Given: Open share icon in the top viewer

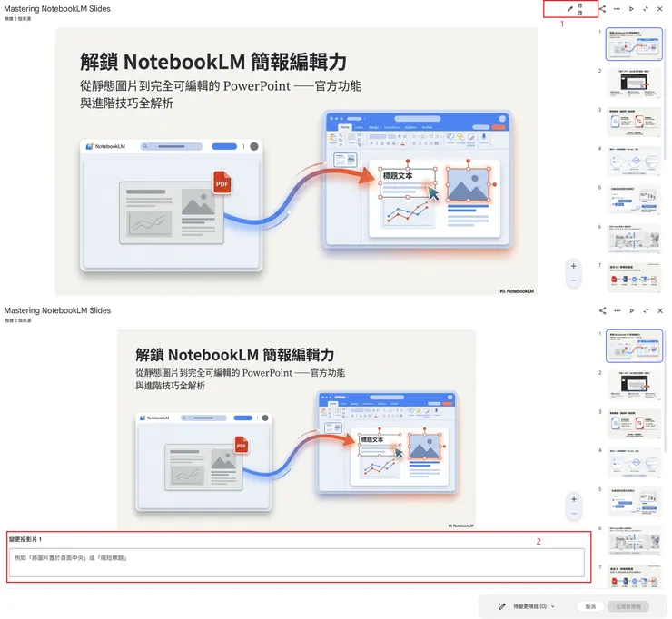Looking at the screenshot, I should tap(603, 9).
